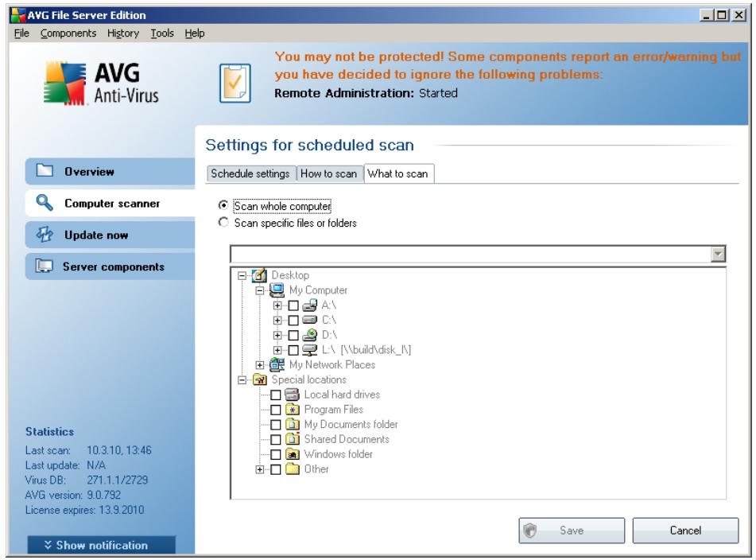This screenshot has width=756, height=560.
Task: Check the Shared Documents checkbox
Action: tap(276, 439)
